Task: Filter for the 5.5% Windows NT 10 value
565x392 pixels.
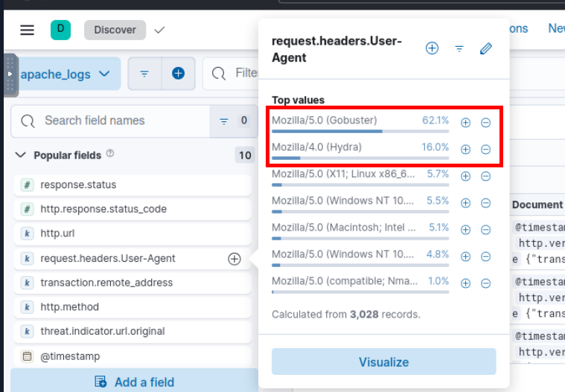Action: point(465,203)
